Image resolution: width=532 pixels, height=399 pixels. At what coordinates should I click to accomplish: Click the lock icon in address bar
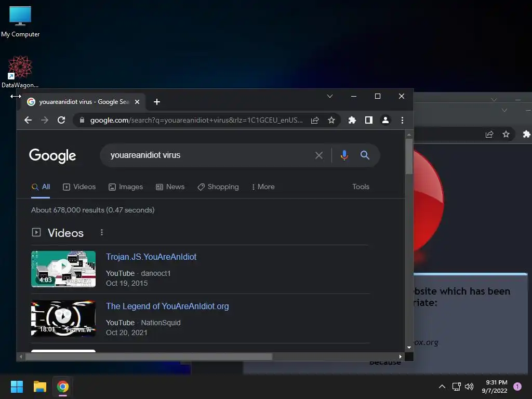(82, 120)
